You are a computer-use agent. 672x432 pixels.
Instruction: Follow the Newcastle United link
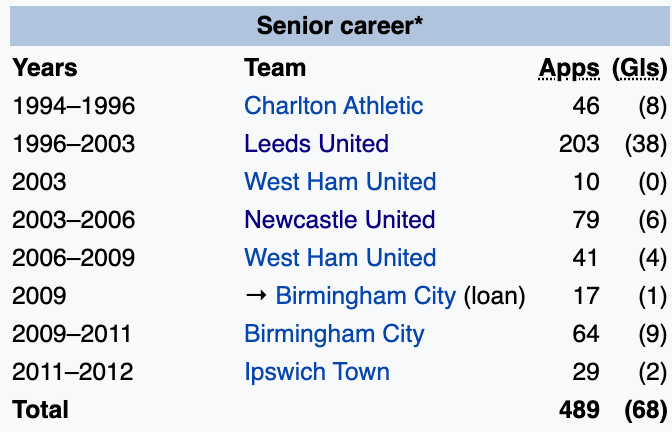339,220
